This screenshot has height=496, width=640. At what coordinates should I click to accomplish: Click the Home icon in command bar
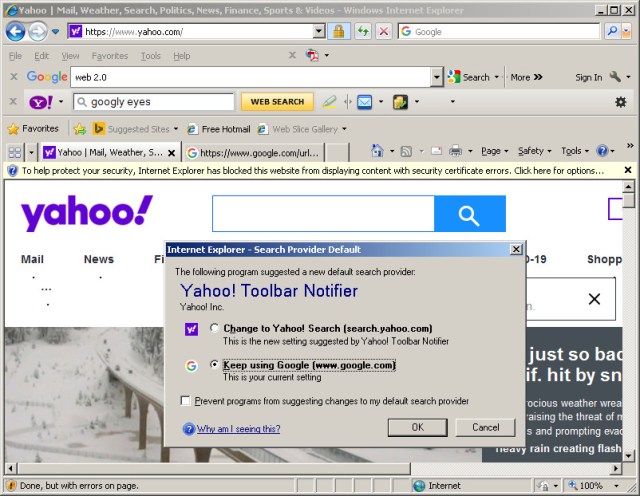click(377, 151)
